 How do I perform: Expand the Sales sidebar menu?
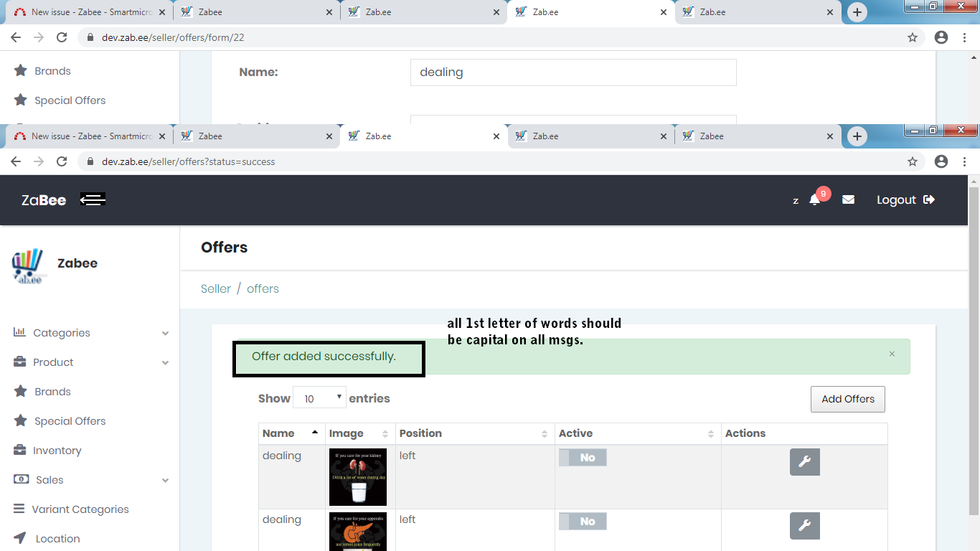pyautogui.click(x=90, y=480)
